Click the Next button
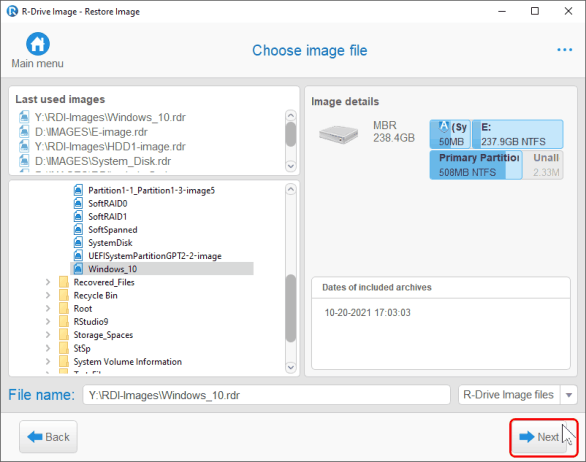586x462 pixels. [539, 437]
